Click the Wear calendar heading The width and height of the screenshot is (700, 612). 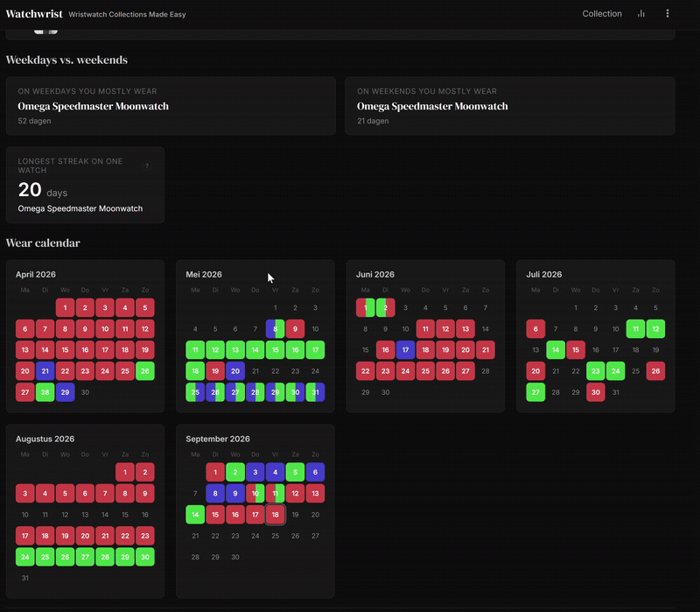click(x=43, y=243)
